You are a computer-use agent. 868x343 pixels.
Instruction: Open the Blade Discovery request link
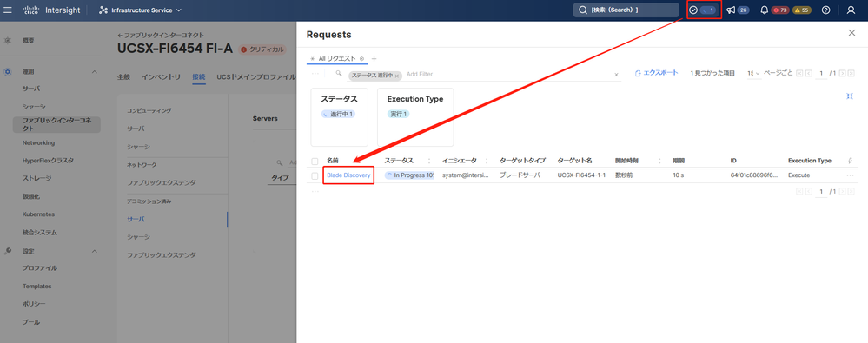coord(348,175)
